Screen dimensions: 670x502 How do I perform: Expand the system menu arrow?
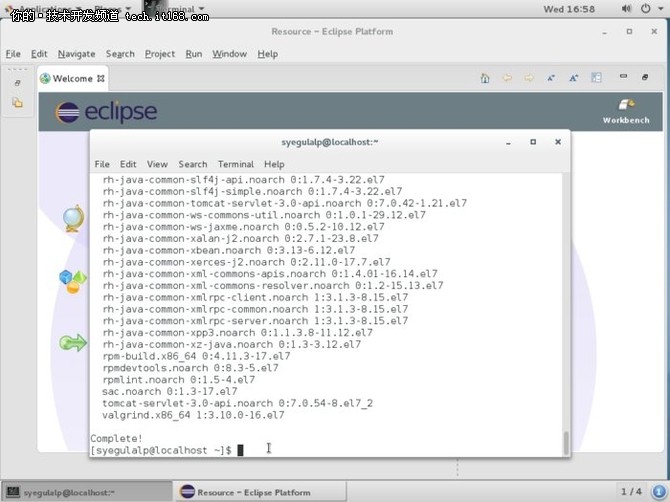(661, 9)
